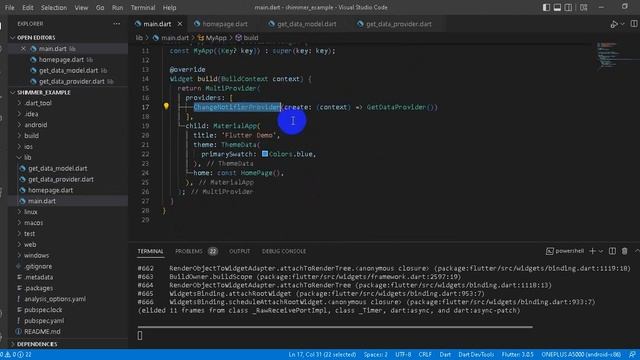Open the View menu
The image size is (640, 360).
[81, 8]
